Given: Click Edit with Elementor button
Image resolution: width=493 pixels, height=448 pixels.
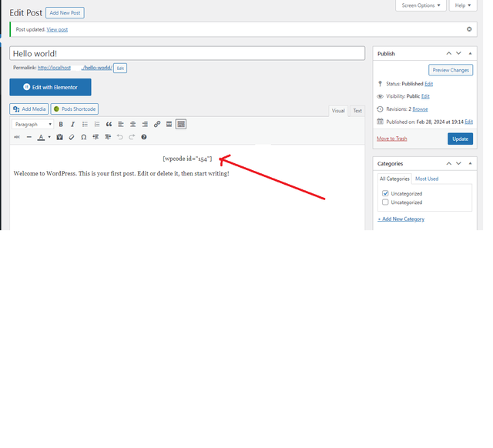Looking at the screenshot, I should click(50, 87).
